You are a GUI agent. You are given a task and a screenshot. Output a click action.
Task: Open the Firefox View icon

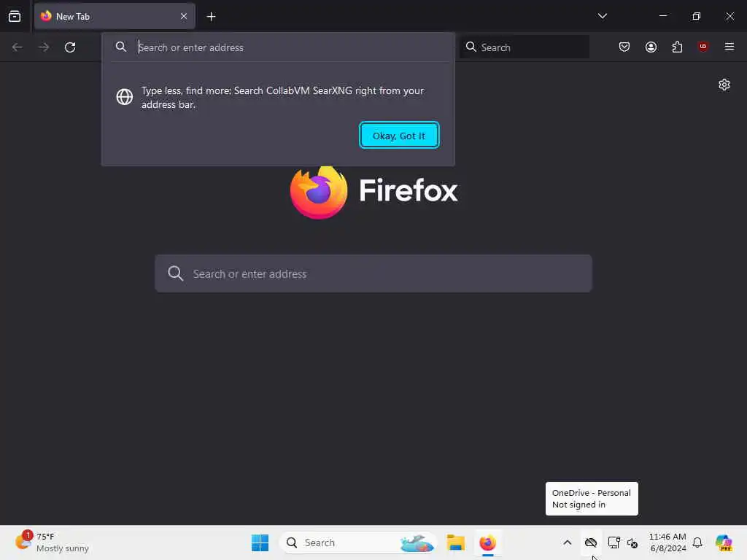pyautogui.click(x=15, y=16)
